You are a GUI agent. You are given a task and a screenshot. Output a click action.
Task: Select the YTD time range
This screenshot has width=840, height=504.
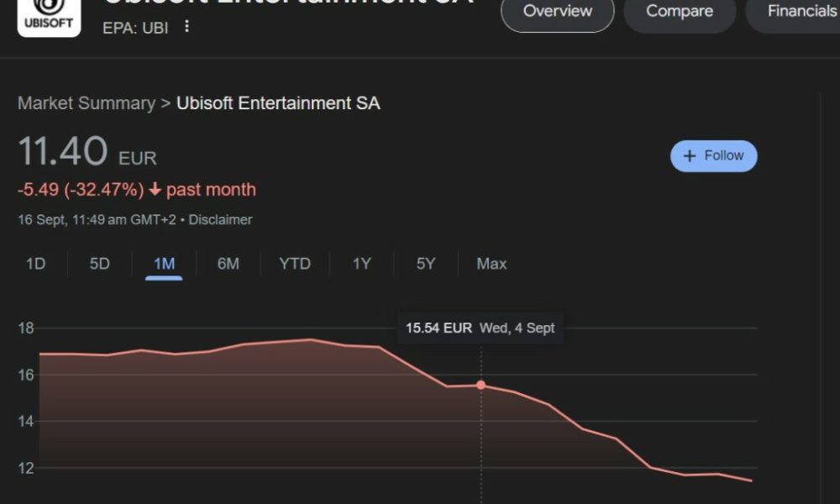click(295, 264)
